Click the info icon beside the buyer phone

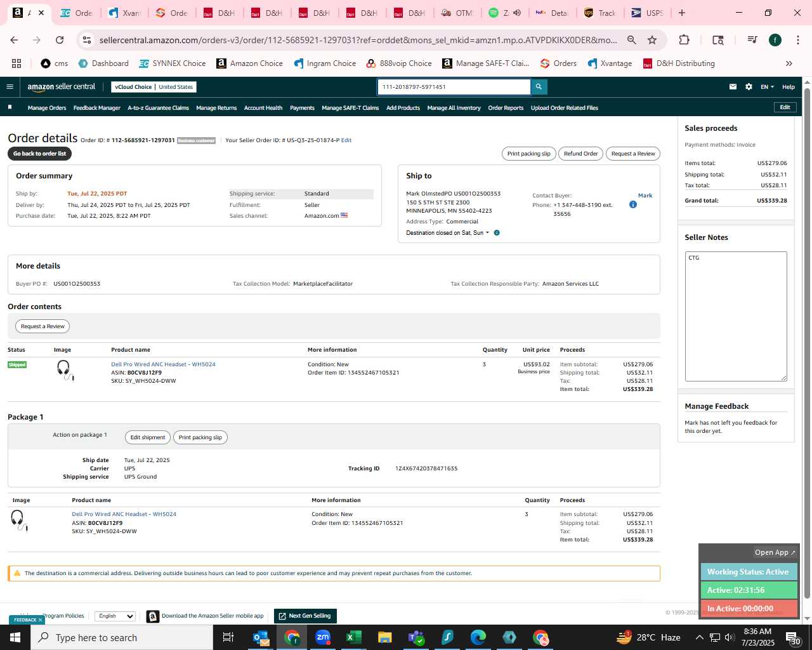(632, 204)
